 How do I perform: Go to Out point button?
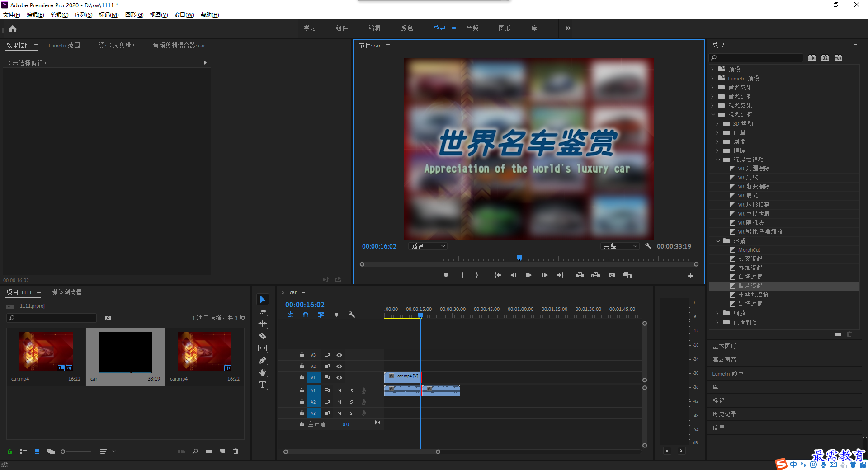click(x=561, y=275)
